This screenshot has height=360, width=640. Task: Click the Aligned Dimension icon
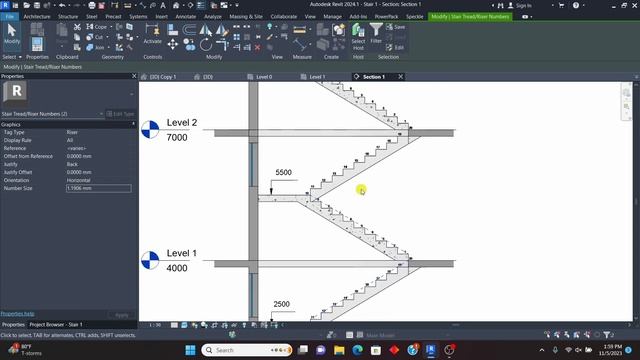300,44
